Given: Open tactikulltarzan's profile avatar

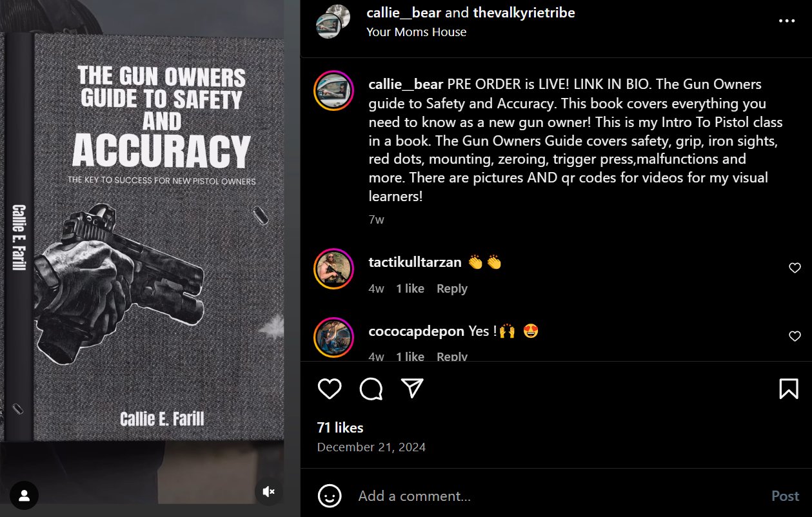Looking at the screenshot, I should click(333, 268).
